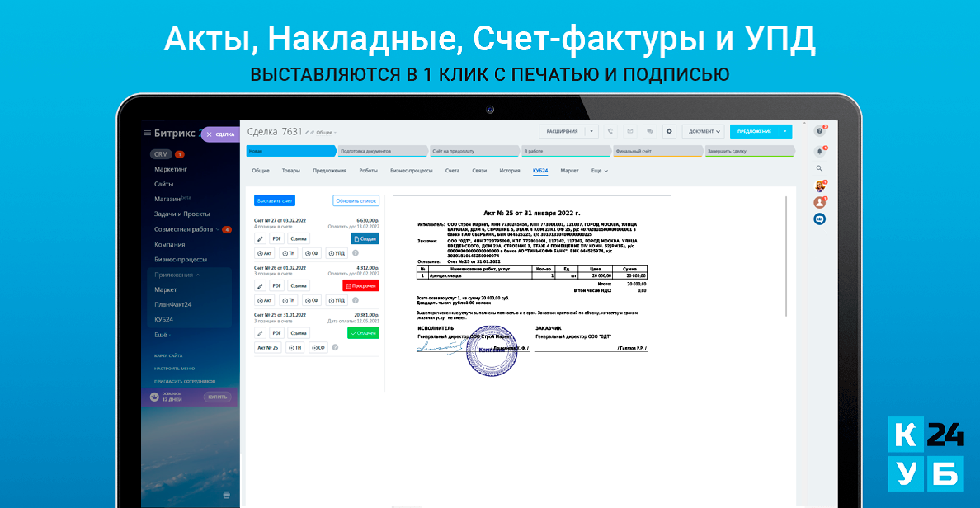This screenshot has width=980, height=508.
Task: Click the help question icon in Счет № 25 row
Action: coord(335,347)
